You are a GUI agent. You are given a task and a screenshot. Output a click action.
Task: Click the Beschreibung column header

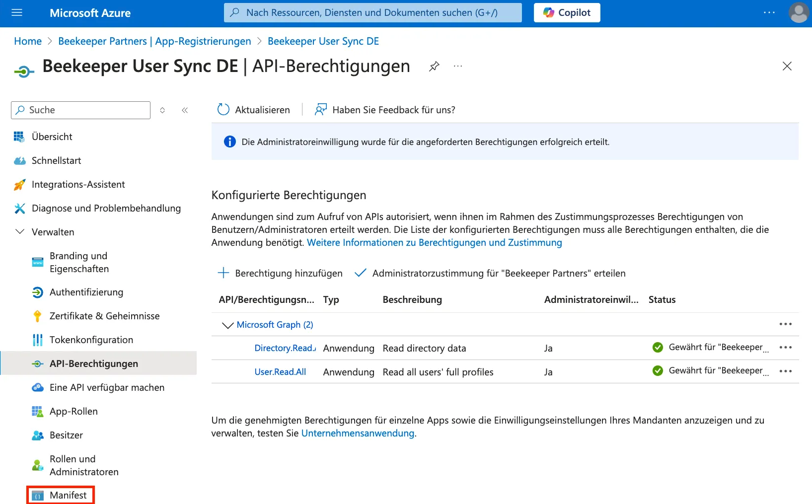tap(412, 299)
